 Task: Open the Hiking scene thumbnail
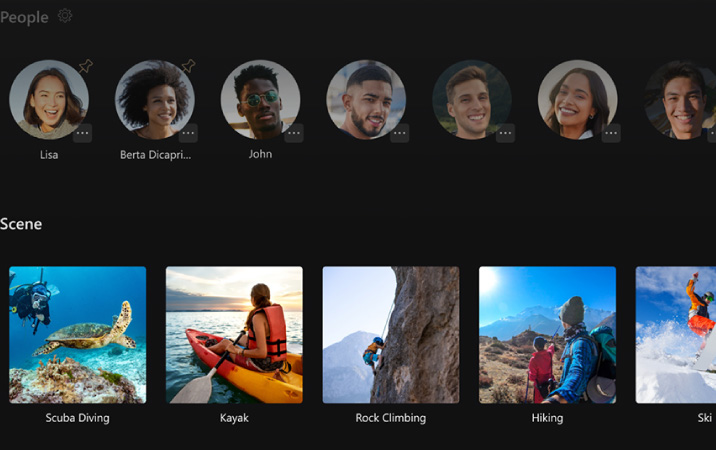tap(548, 335)
